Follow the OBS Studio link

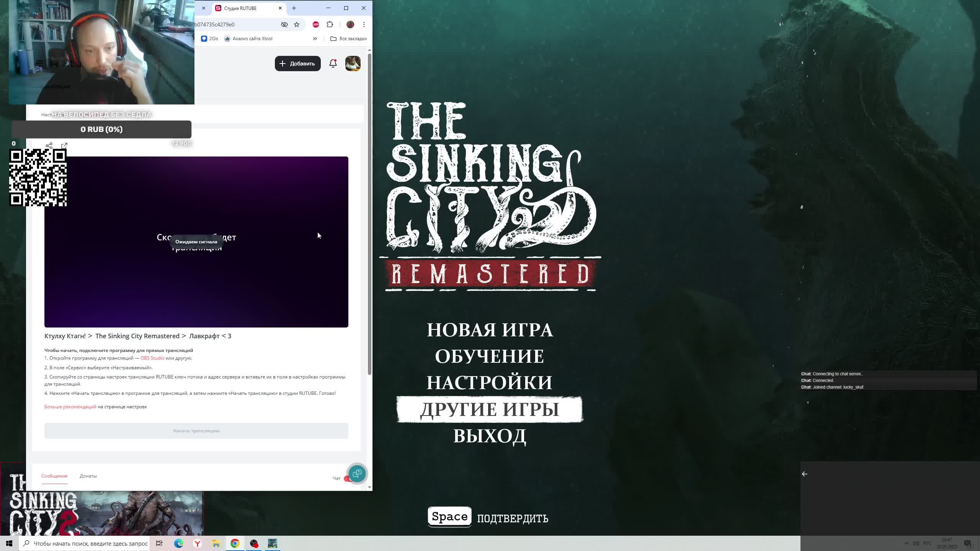coord(152,358)
